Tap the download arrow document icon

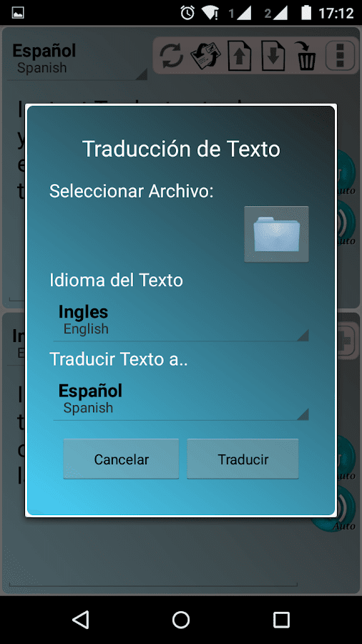click(273, 56)
